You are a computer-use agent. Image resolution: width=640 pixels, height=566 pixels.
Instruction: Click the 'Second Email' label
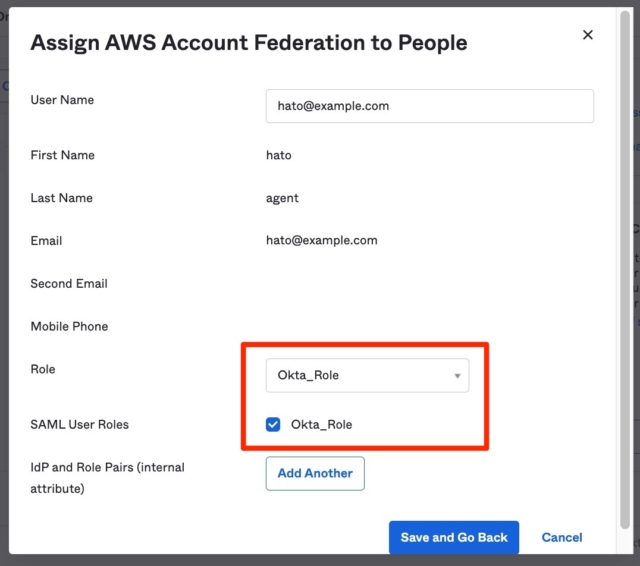69,284
